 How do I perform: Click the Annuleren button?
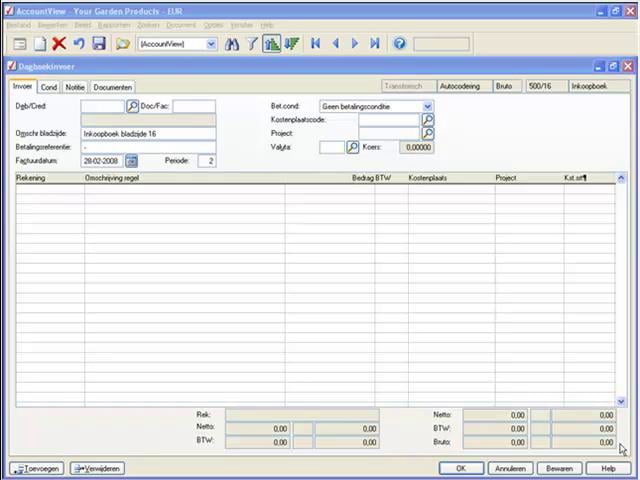[510, 469]
